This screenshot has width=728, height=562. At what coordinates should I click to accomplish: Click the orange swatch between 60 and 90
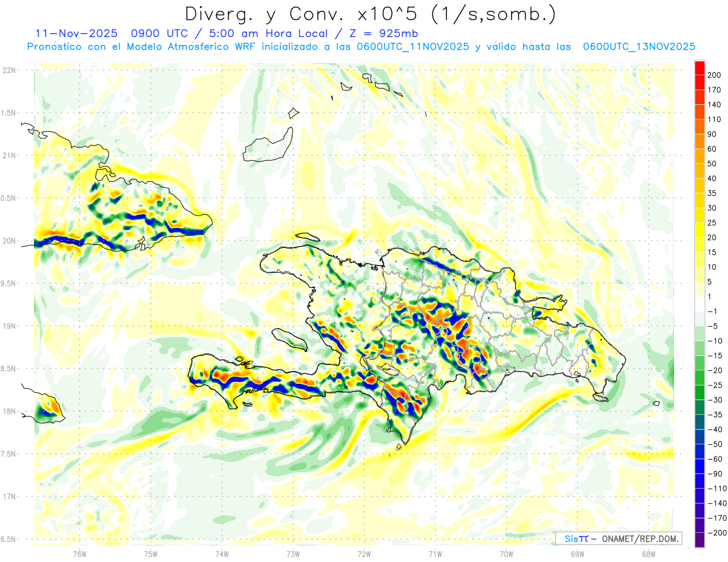point(699,141)
